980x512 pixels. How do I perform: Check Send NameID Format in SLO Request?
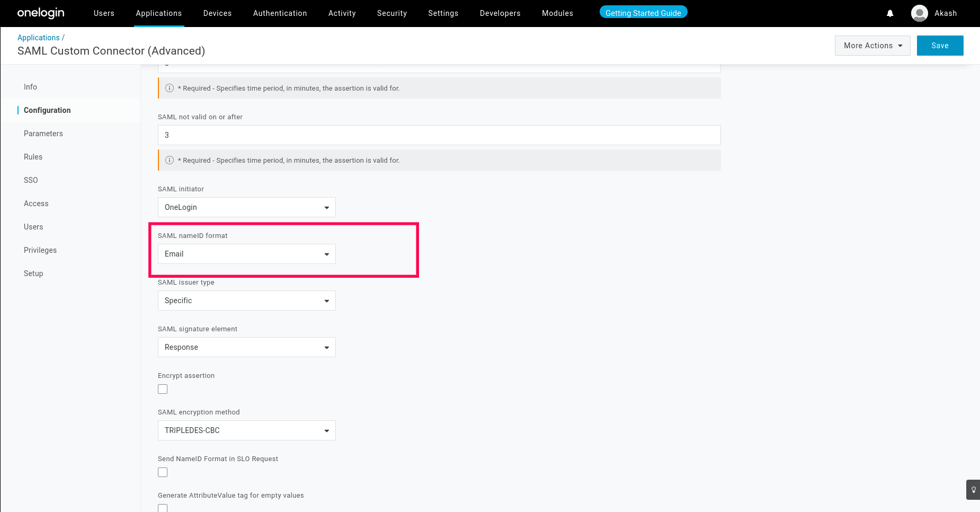point(163,472)
